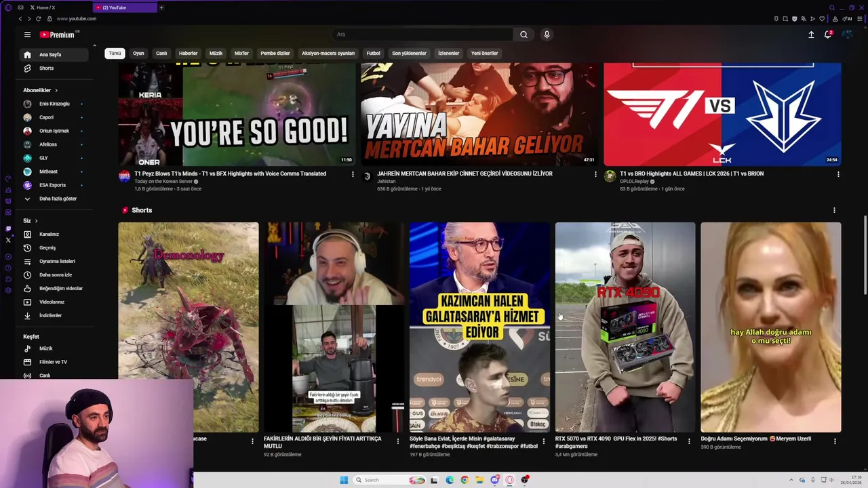Open ESA Esports subscription channel

[55, 185]
